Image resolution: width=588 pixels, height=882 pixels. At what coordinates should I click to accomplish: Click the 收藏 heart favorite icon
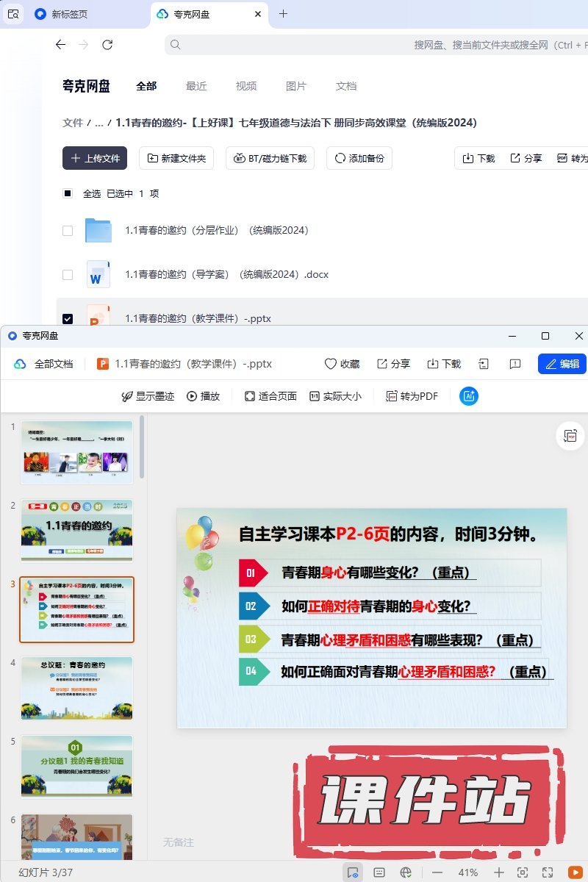coord(342,364)
